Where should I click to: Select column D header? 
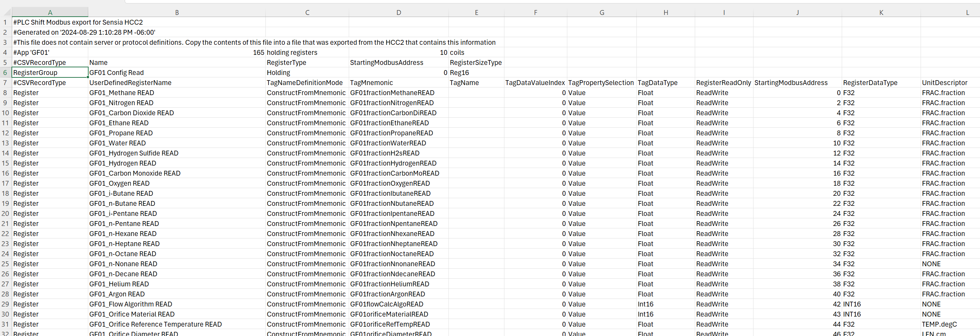[398, 12]
